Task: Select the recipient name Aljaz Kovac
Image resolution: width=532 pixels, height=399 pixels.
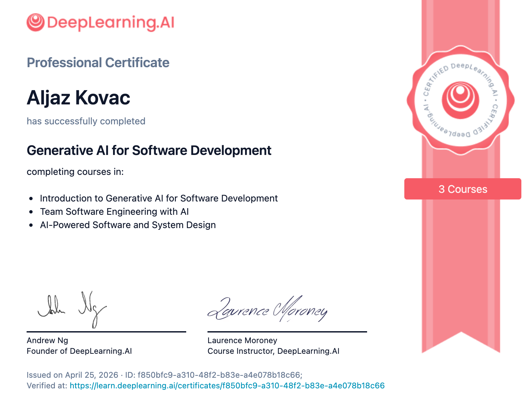Action: tap(78, 98)
